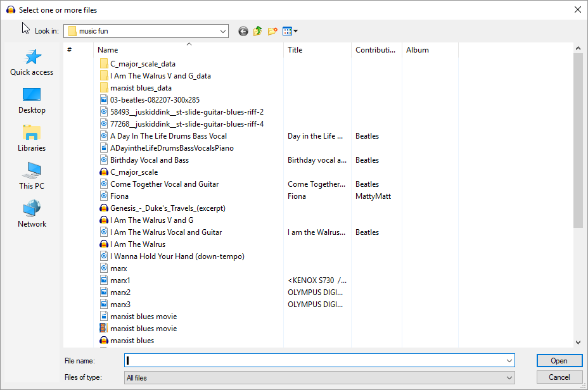Go up one folder level
The width and height of the screenshot is (588, 390).
pyautogui.click(x=258, y=31)
